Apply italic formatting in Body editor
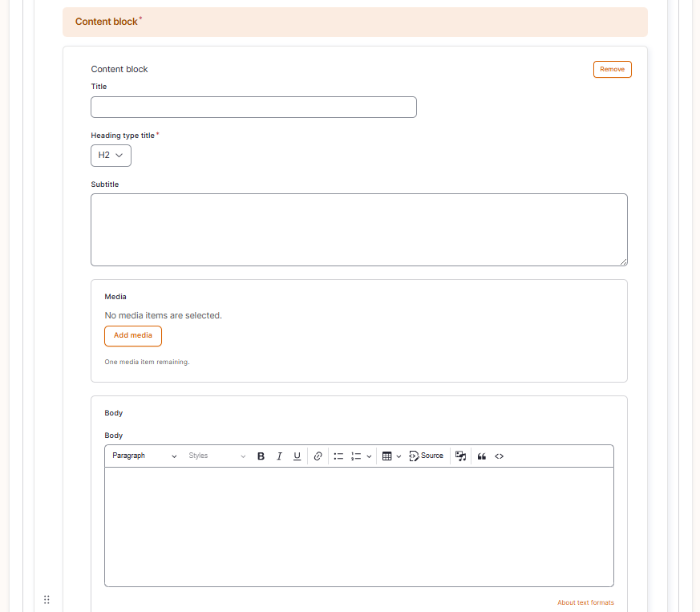700x612 pixels. pyautogui.click(x=279, y=456)
